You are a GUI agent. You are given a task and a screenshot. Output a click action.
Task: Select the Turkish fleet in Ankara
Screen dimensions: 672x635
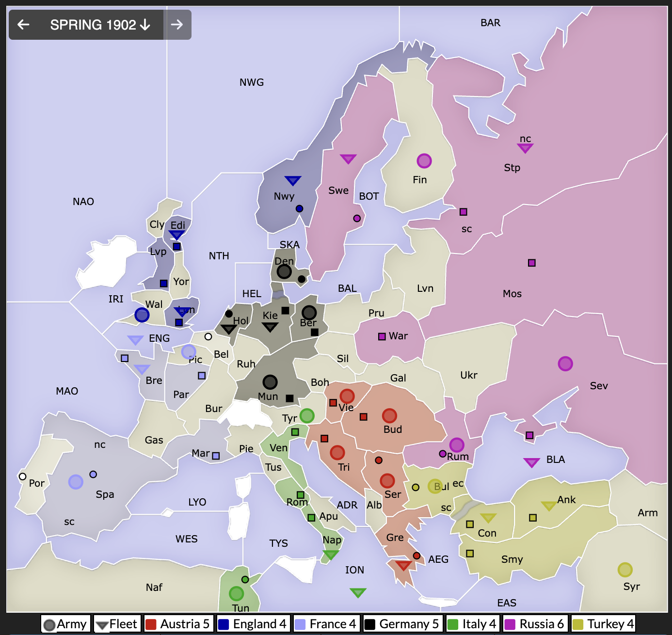549,506
